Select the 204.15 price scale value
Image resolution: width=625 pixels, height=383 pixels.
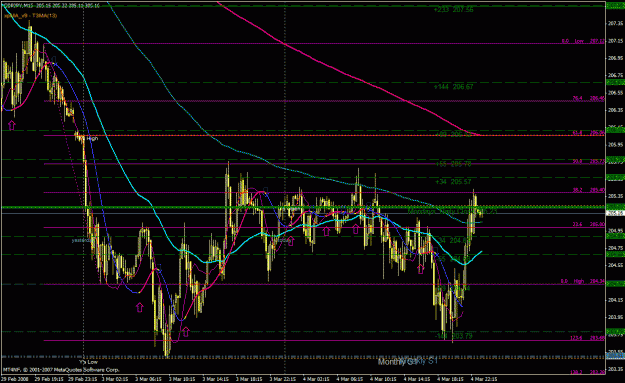616,300
